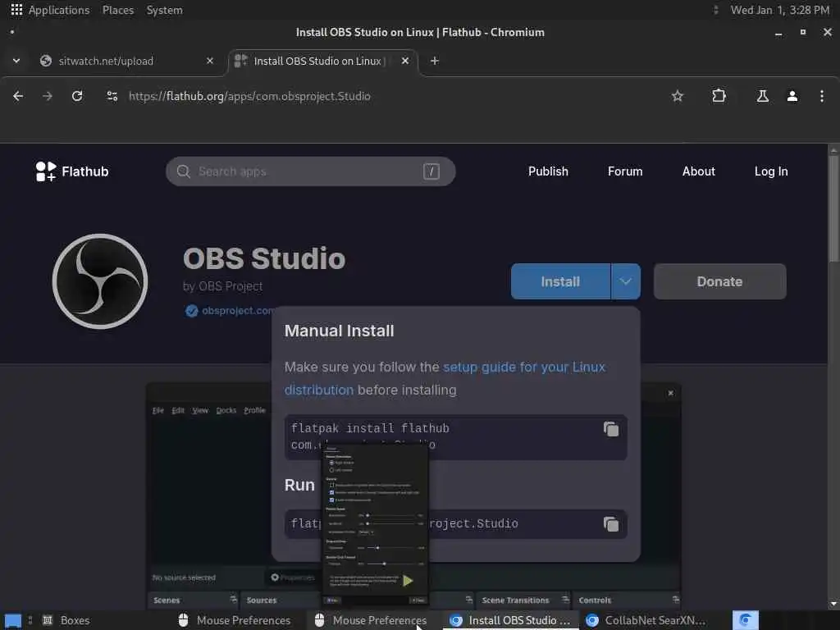
Task: Reload the Flathub page
Action: tap(77, 96)
